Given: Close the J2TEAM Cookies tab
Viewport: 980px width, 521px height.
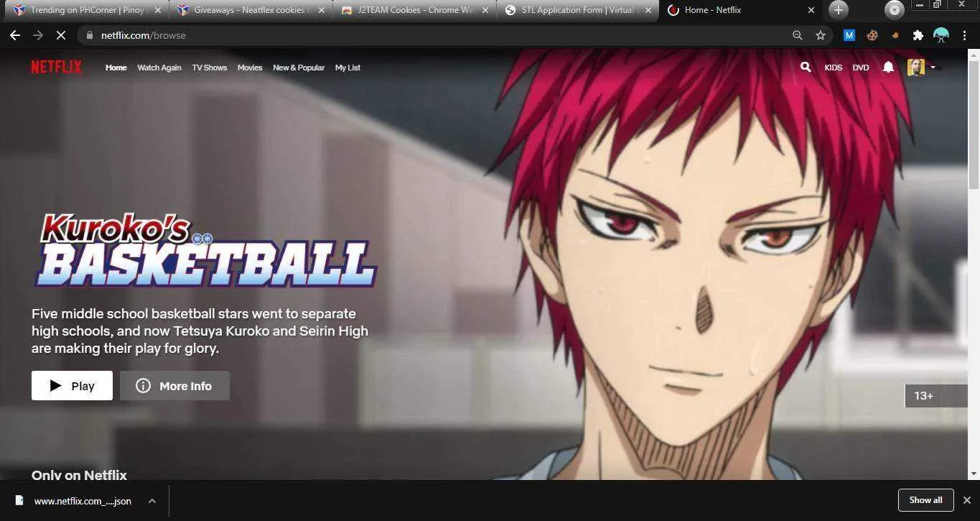Looking at the screenshot, I should pos(485,10).
